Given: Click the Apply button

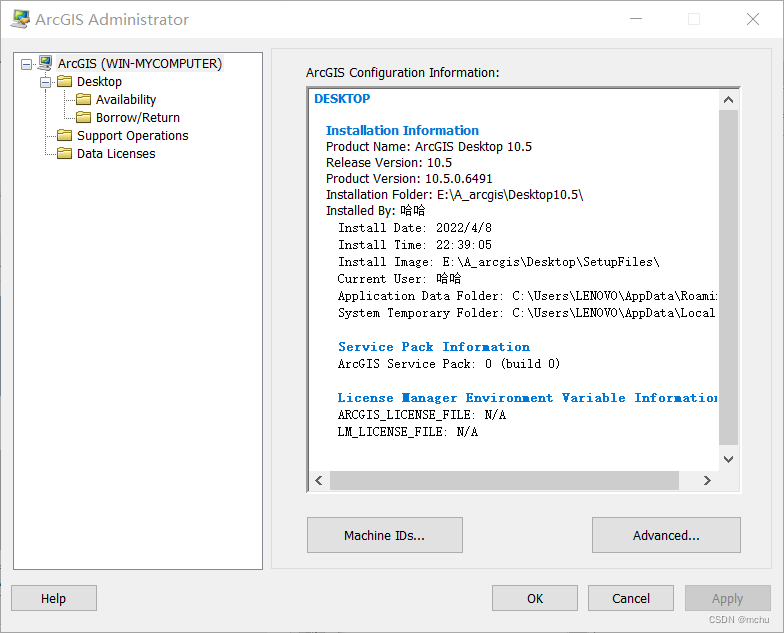Looking at the screenshot, I should (x=728, y=598).
